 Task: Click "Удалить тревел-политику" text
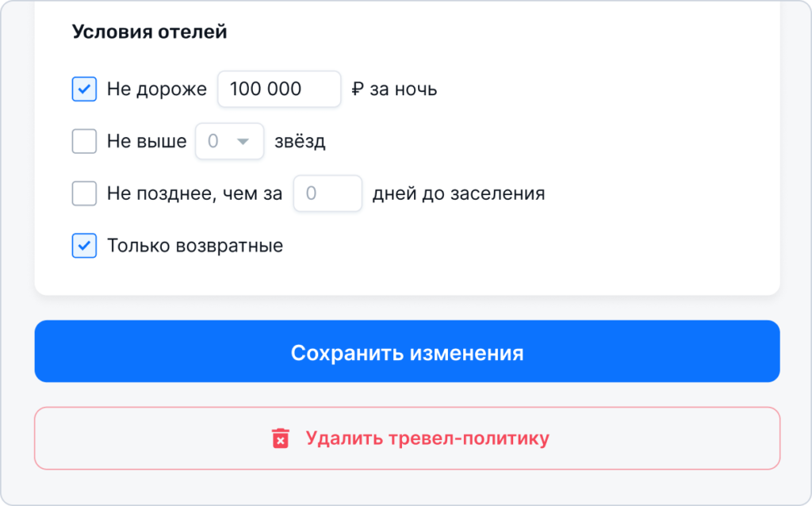(427, 438)
